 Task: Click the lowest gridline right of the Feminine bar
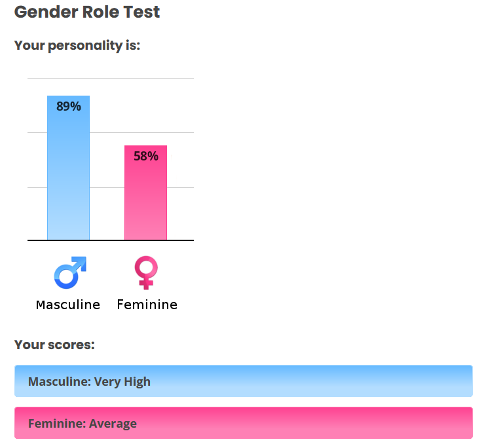pyautogui.click(x=180, y=187)
